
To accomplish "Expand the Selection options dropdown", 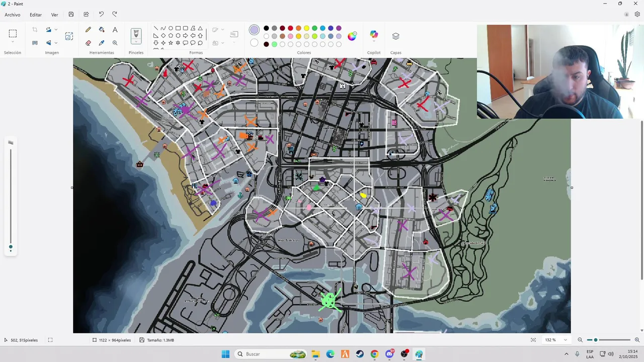I will 13,42.
